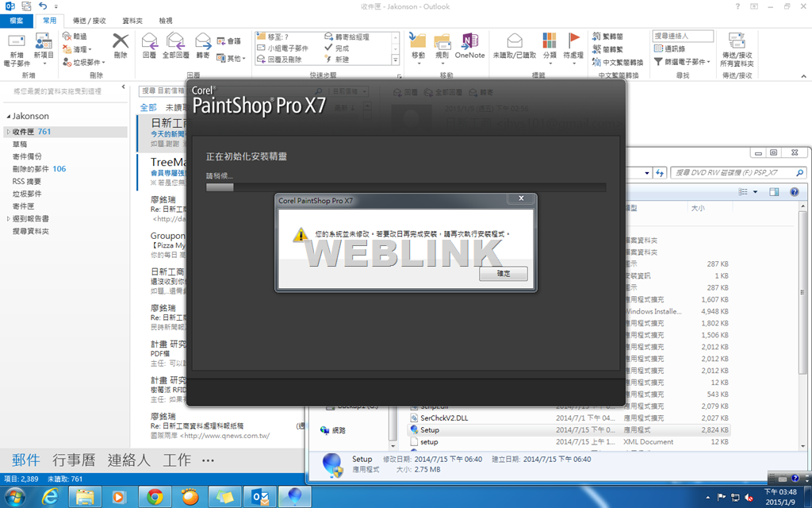Switch to the 資料夾 folder tab
Screen dimensions: 812x508
pos(132,21)
